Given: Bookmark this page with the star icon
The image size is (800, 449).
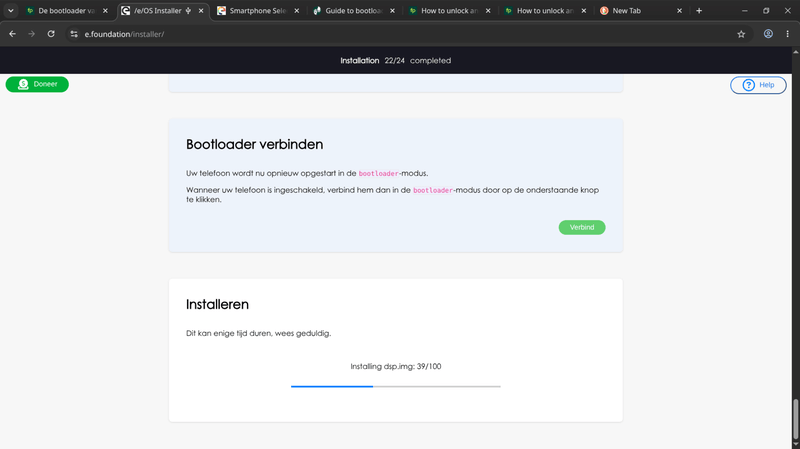Looking at the screenshot, I should click(x=741, y=34).
